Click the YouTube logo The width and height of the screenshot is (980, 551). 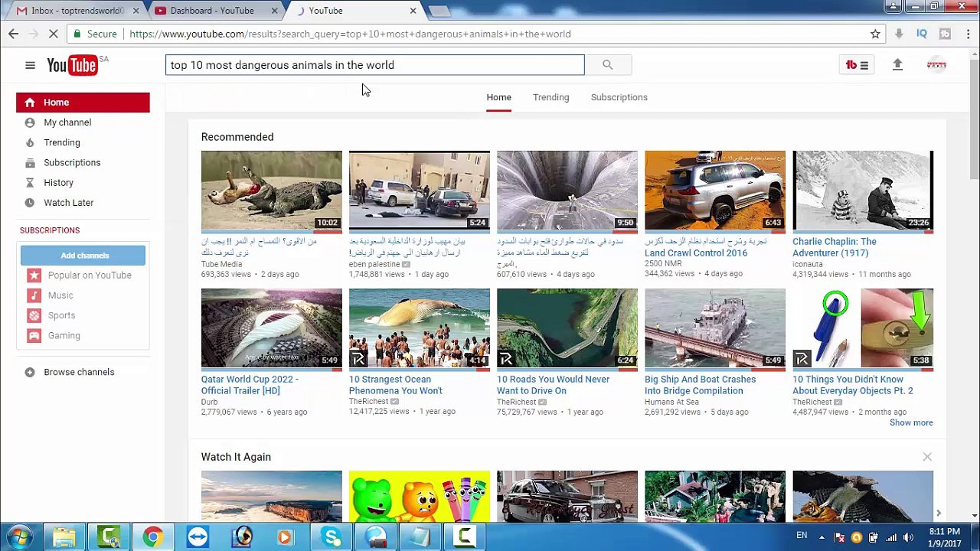click(x=73, y=65)
